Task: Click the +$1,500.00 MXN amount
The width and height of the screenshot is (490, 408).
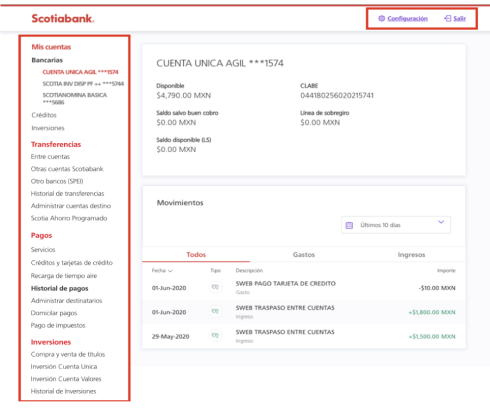Action: pyautogui.click(x=432, y=337)
